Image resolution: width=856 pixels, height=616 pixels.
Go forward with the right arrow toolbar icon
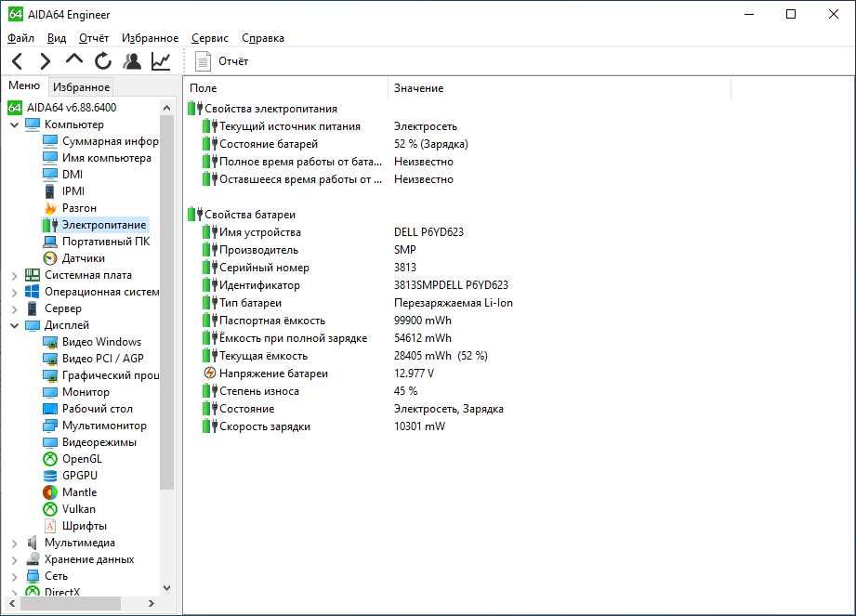point(46,61)
